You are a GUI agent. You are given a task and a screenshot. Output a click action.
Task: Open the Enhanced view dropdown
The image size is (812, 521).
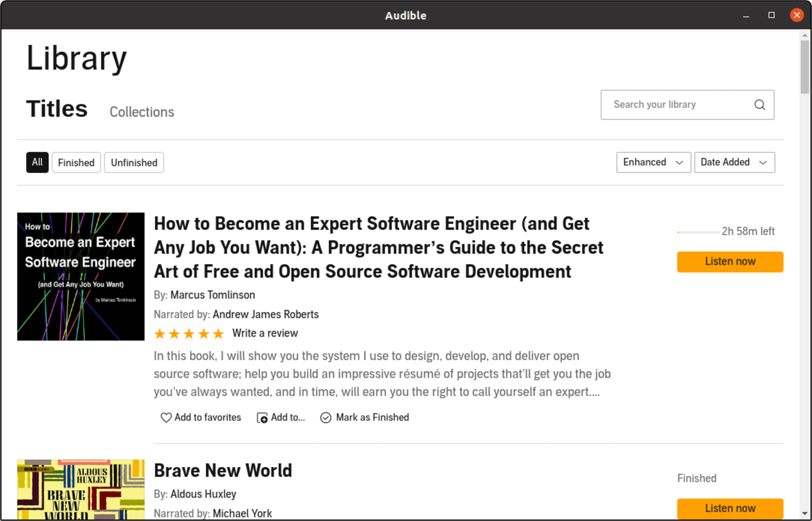point(653,162)
